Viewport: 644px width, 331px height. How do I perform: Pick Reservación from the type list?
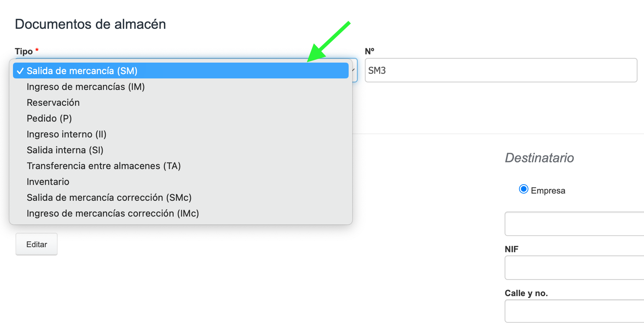coord(53,103)
